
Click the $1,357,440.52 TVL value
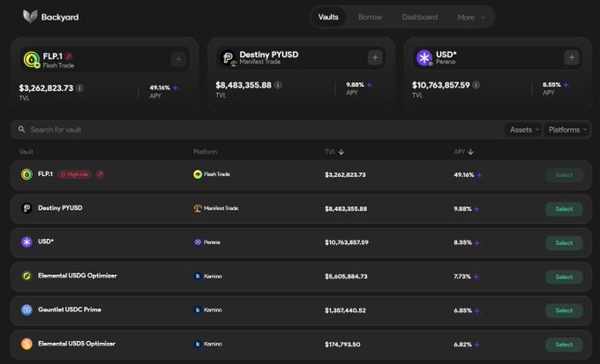point(345,310)
